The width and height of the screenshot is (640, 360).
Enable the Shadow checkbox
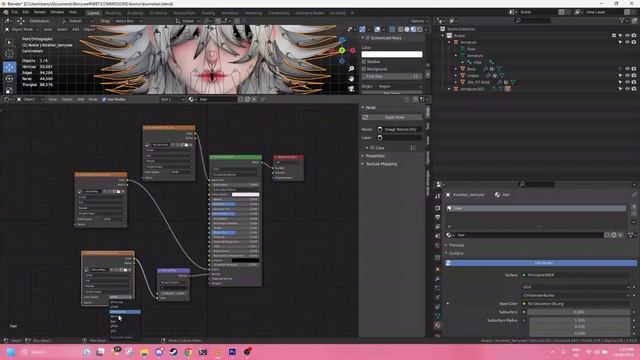click(364, 62)
